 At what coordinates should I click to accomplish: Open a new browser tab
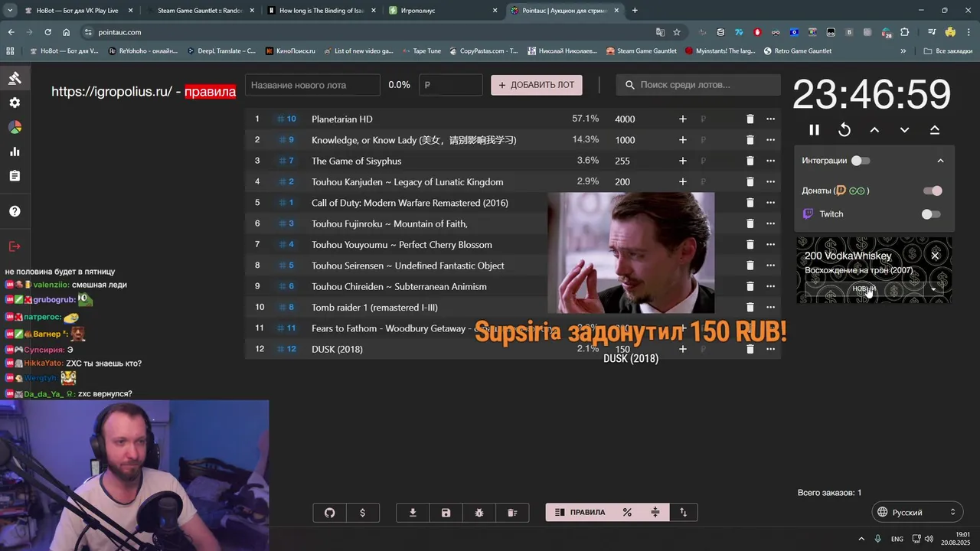tap(635, 11)
